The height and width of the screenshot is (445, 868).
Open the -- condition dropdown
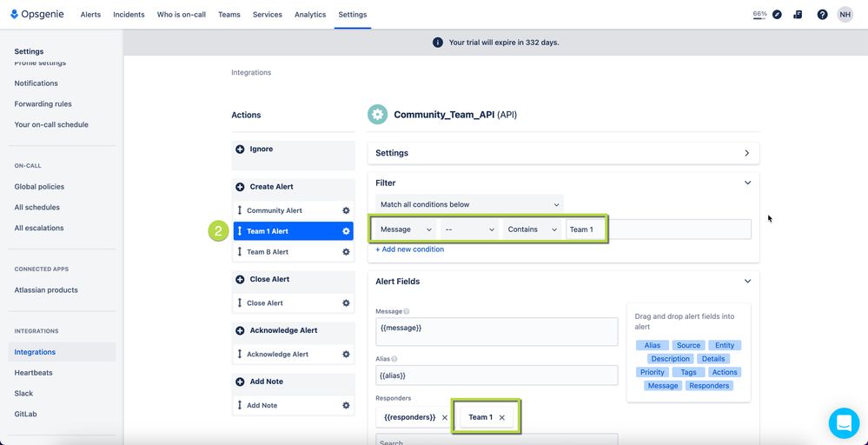(x=469, y=229)
